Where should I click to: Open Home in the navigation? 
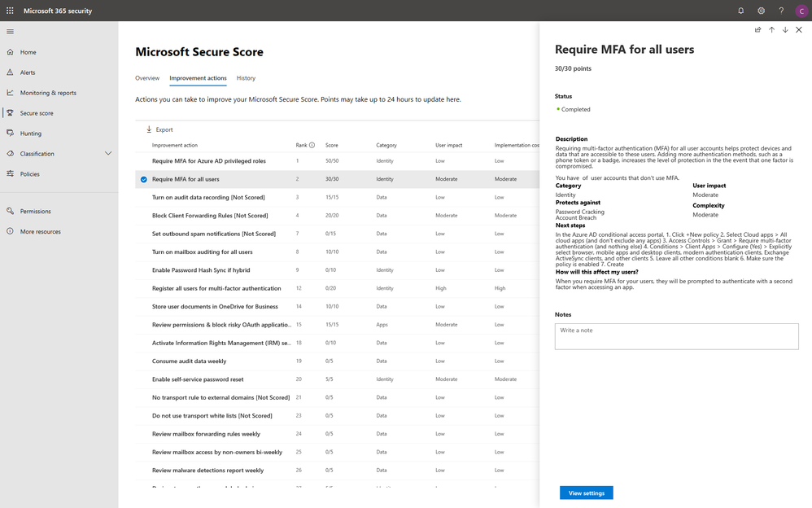28,52
